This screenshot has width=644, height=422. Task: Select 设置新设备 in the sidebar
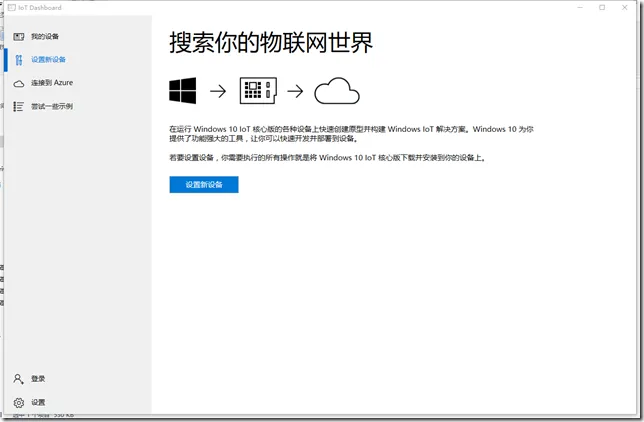(78, 60)
